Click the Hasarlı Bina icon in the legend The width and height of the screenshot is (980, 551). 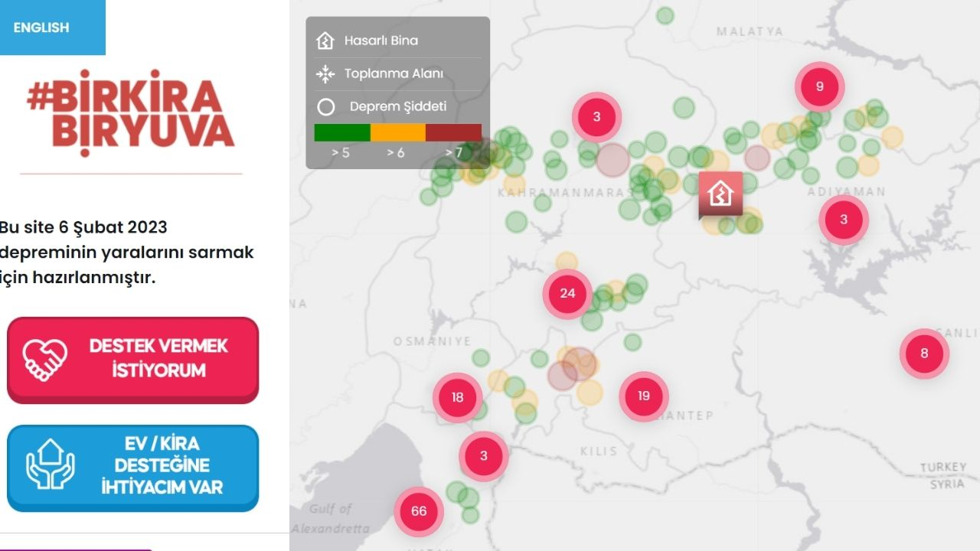pos(325,41)
